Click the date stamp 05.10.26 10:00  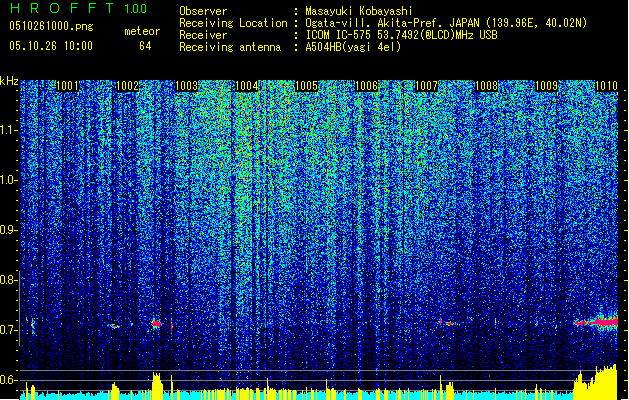click(51, 46)
